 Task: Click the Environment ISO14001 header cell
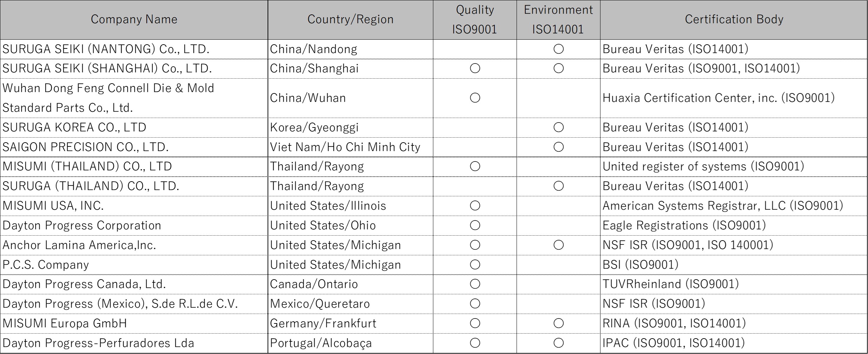558,20
